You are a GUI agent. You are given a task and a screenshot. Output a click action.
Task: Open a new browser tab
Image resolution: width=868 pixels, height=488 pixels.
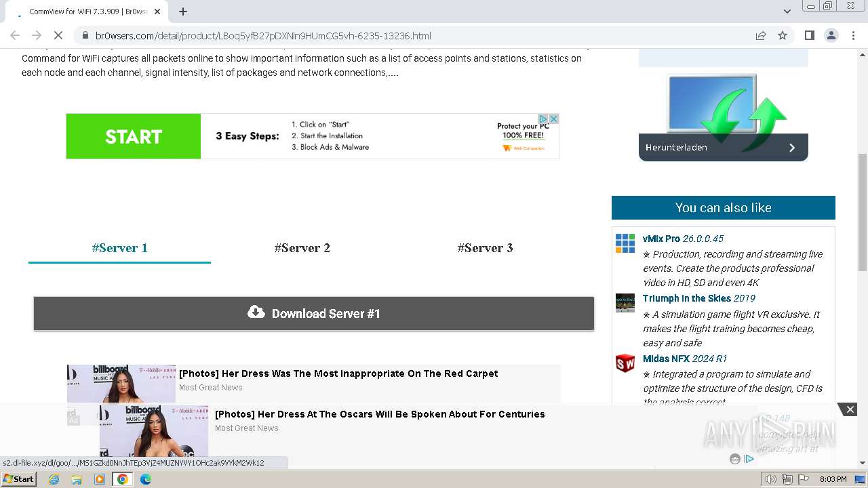(x=183, y=12)
